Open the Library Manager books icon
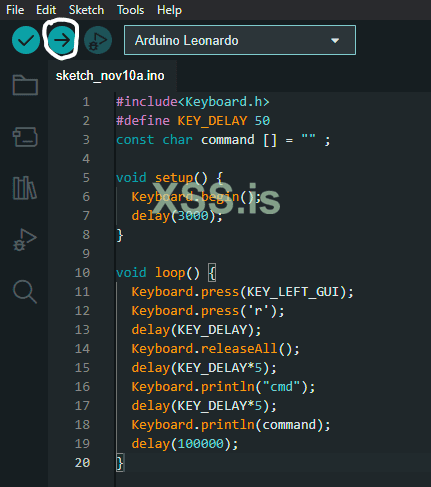 tap(25, 188)
